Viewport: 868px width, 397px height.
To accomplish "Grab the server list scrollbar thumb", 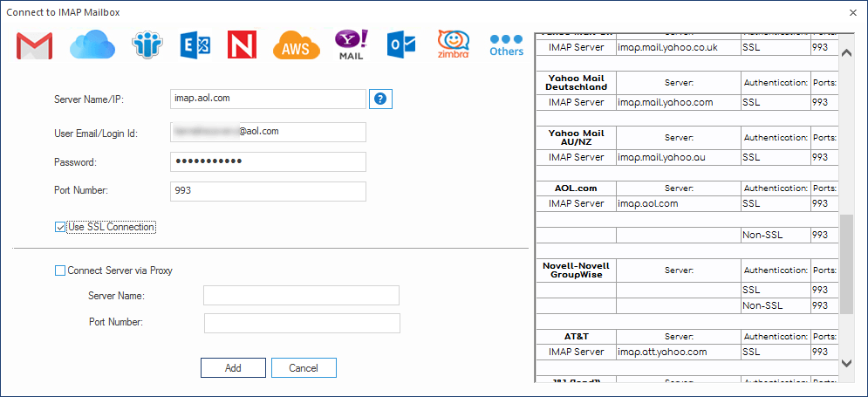I will 846,264.
